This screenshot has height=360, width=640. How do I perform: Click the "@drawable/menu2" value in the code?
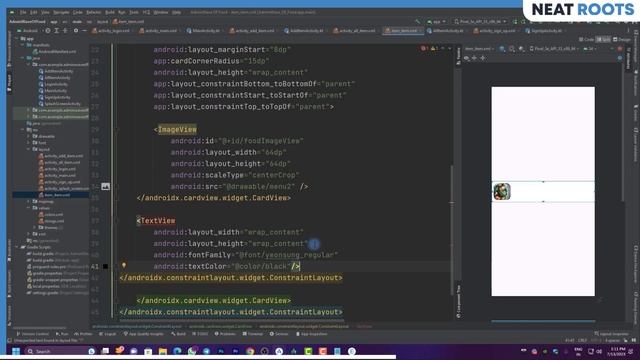[259, 187]
